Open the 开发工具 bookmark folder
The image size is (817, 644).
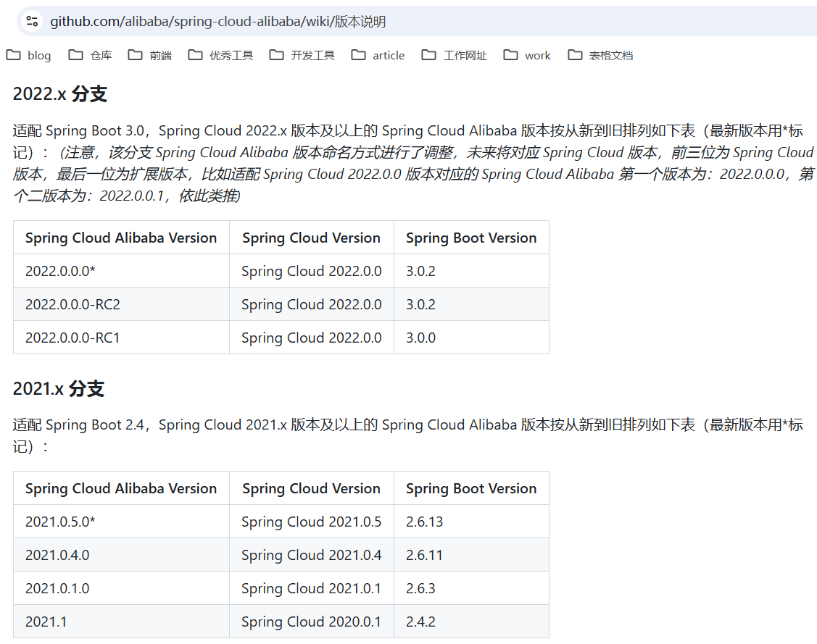(x=302, y=55)
